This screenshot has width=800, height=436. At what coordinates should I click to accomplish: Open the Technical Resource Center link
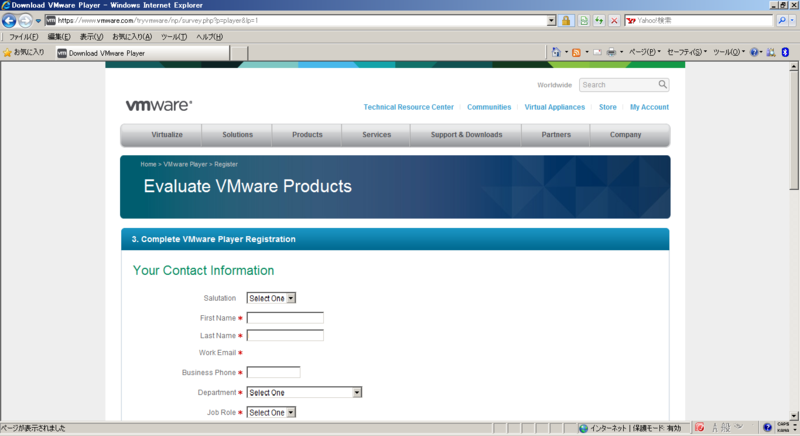408,107
